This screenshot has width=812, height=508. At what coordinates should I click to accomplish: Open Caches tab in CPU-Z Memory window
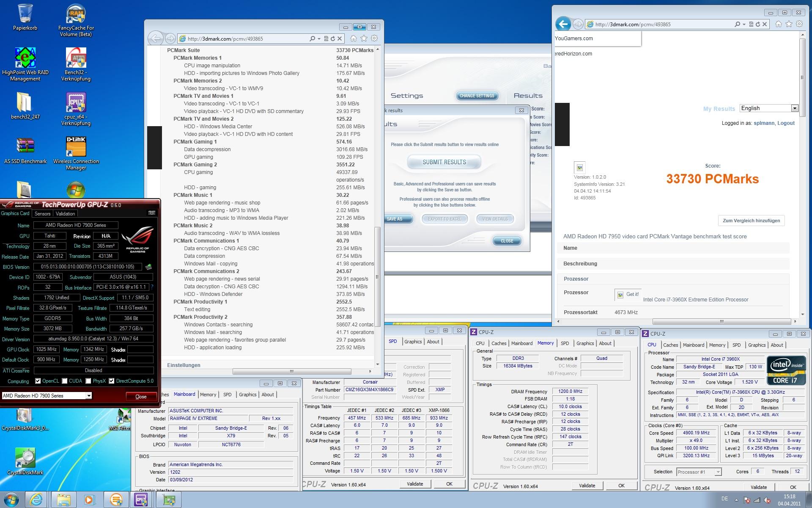tap(499, 343)
